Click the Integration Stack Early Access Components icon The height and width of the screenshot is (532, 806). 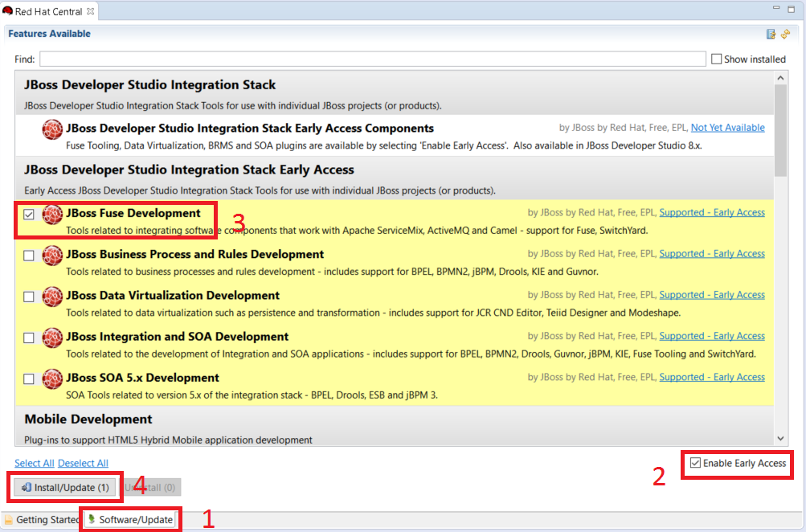(x=52, y=129)
